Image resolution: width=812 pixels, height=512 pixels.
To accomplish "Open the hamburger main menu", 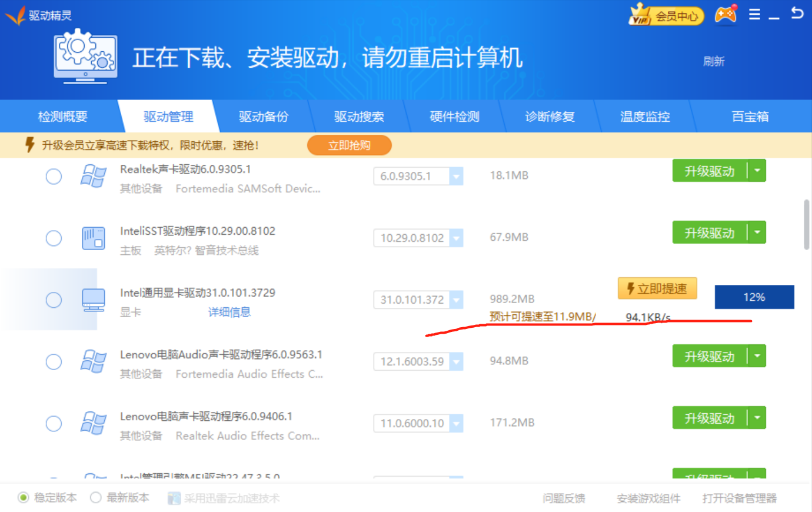I will [754, 14].
